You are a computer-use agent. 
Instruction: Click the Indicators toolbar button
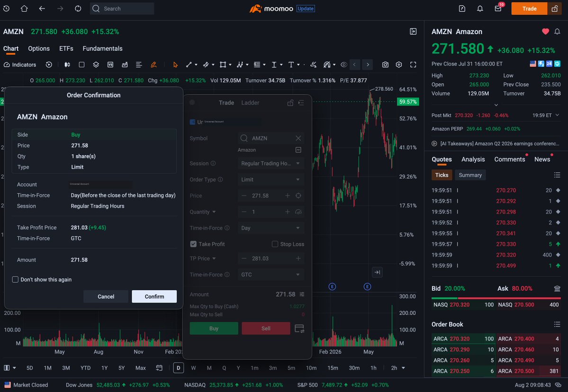pos(20,64)
